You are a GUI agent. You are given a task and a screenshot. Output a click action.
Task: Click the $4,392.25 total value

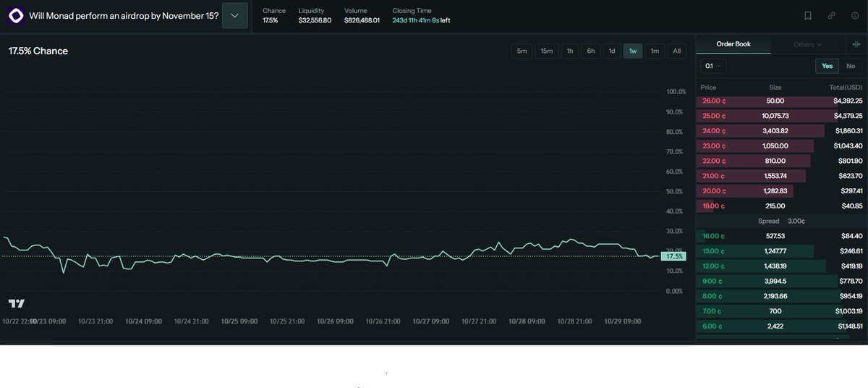click(x=848, y=101)
